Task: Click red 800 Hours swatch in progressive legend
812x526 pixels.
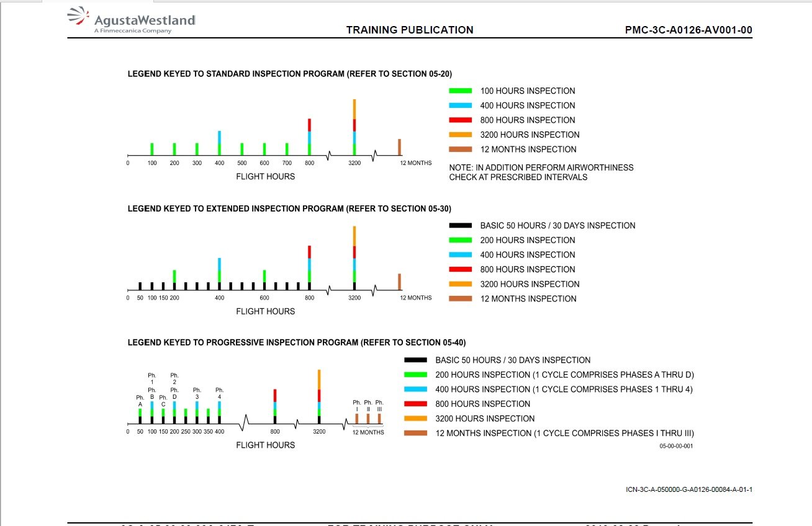Action: (415, 404)
